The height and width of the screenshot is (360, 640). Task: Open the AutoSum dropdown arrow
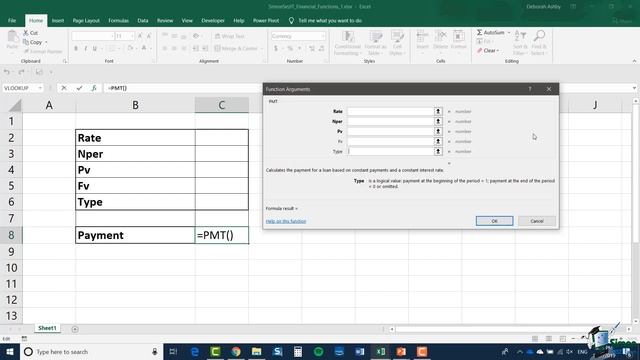509,32
